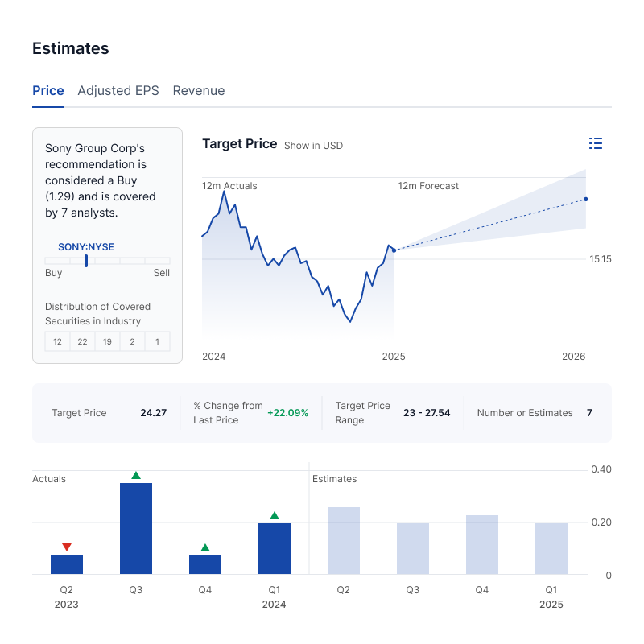Screen dimensions: 644x644
Task: Click the Buy-Sell recommendation slider marker
Action: point(86,260)
